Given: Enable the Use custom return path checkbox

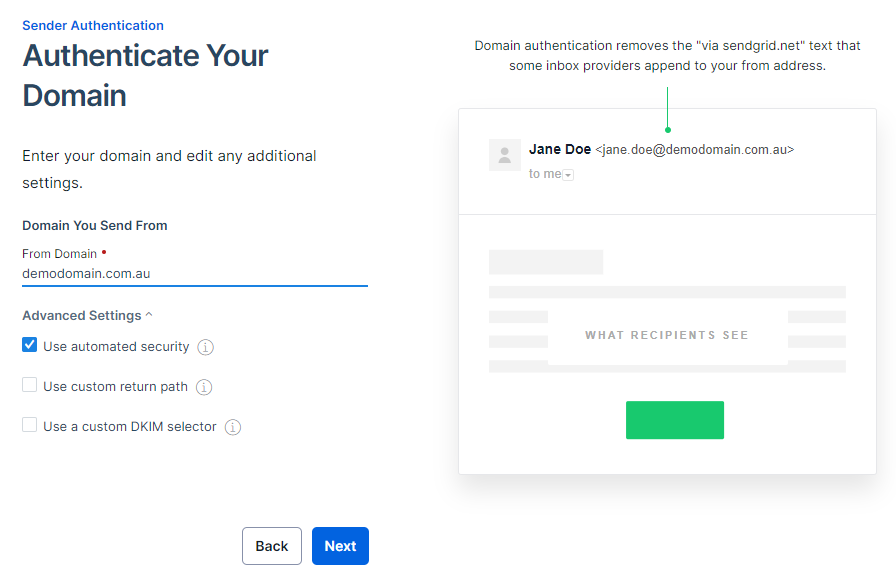Looking at the screenshot, I should tap(30, 385).
